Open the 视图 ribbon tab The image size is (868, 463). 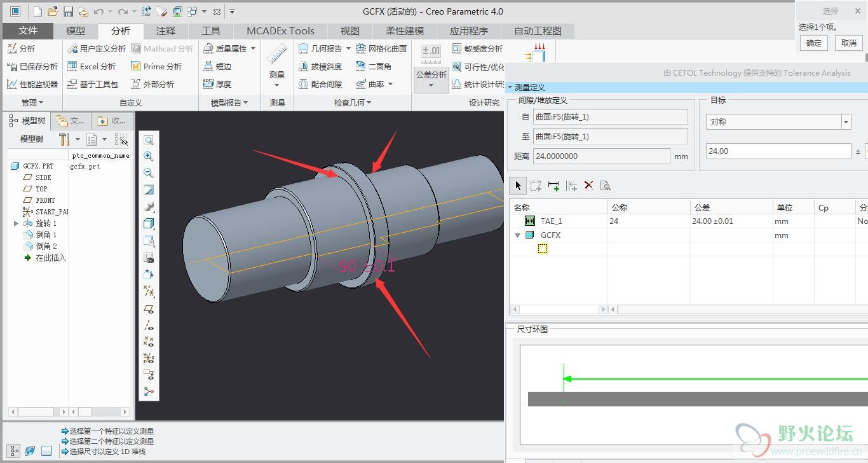pos(349,31)
